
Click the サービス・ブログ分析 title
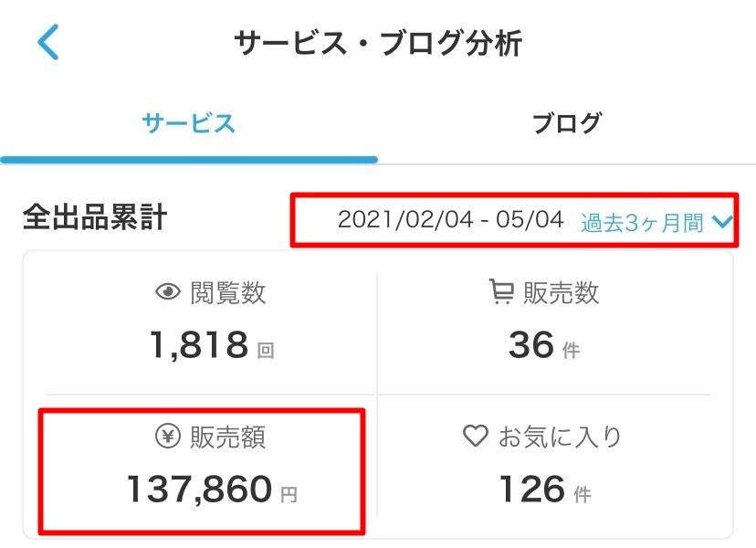(x=378, y=40)
